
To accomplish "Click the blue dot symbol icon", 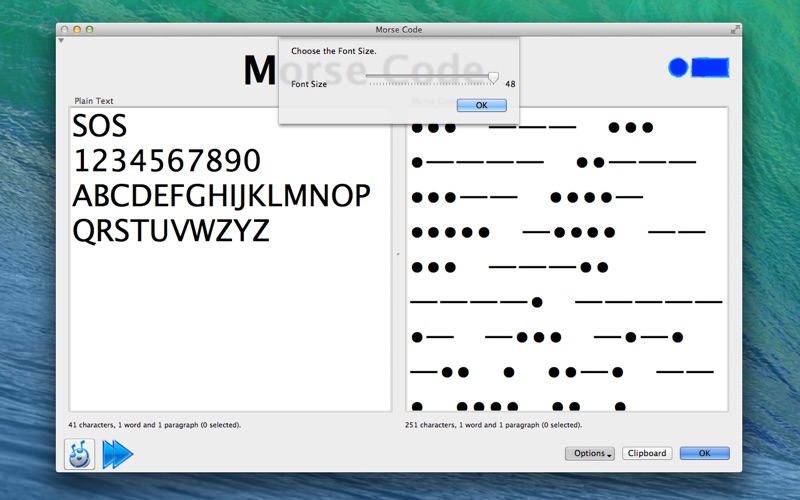I will [678, 68].
